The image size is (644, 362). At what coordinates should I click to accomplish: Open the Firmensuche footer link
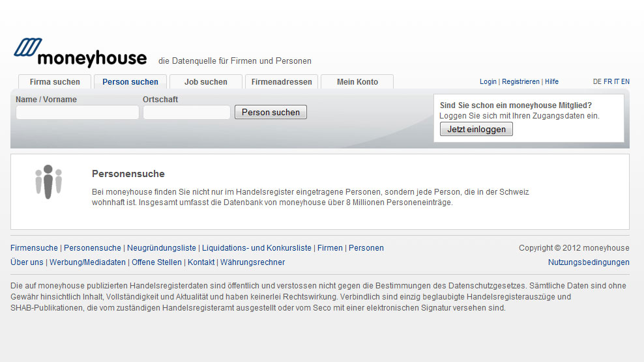(x=34, y=248)
